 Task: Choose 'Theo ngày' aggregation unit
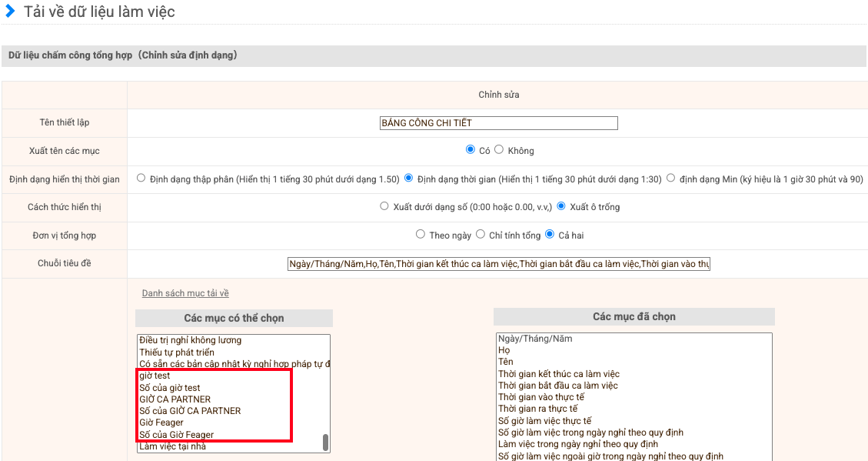click(x=420, y=235)
